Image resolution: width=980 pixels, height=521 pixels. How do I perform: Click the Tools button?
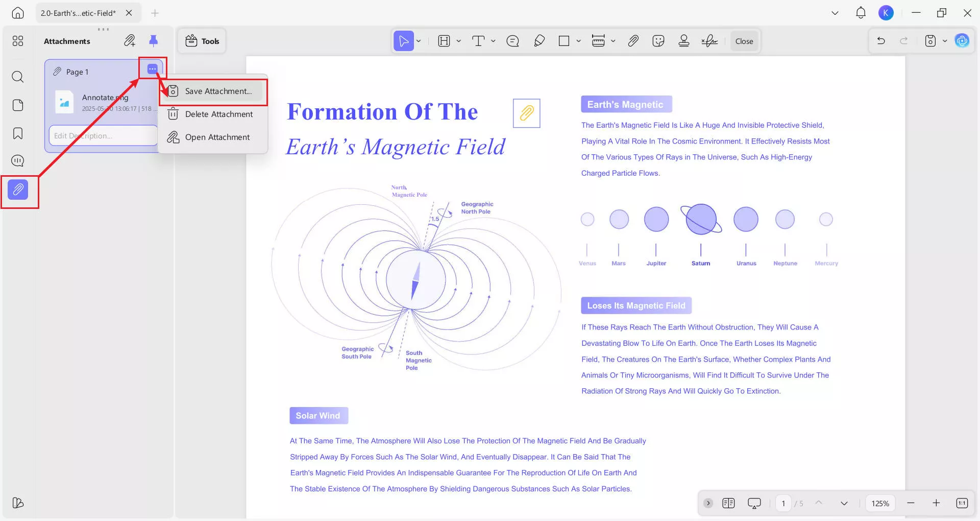202,41
